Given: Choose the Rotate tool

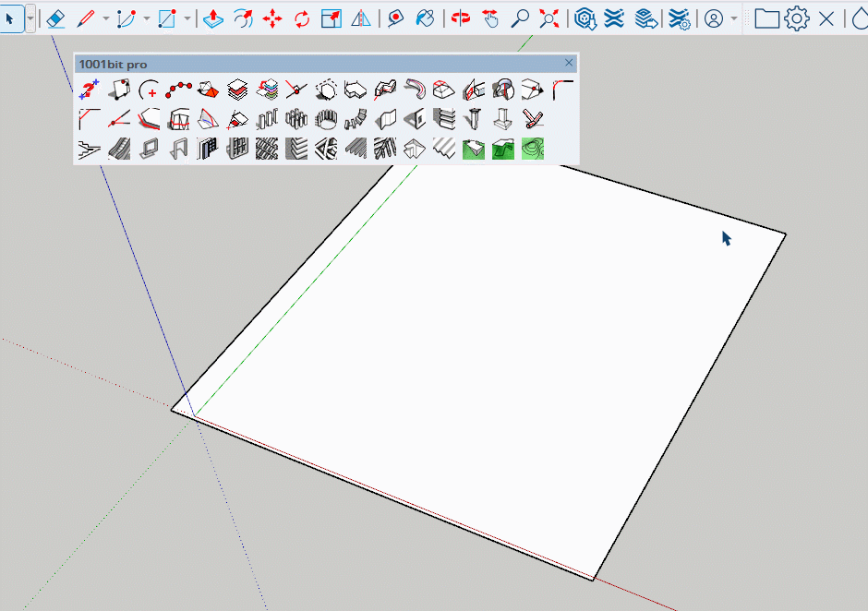Looking at the screenshot, I should pos(302,18).
